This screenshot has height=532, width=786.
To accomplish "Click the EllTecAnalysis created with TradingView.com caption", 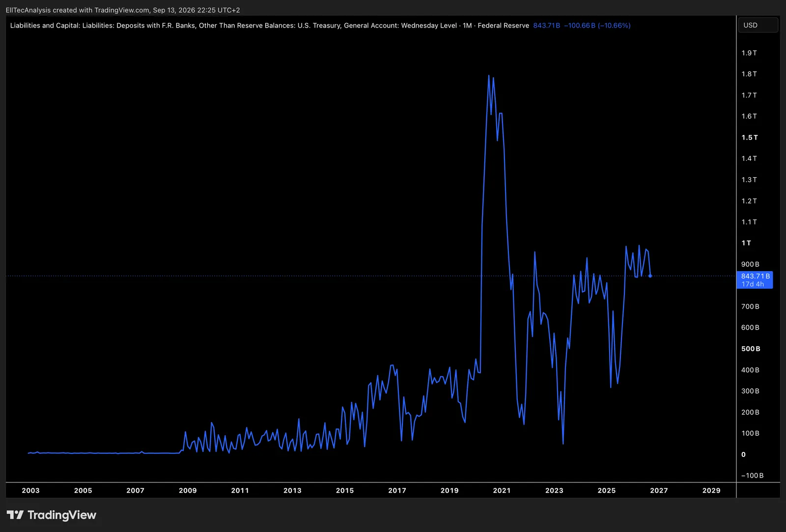I will [123, 10].
